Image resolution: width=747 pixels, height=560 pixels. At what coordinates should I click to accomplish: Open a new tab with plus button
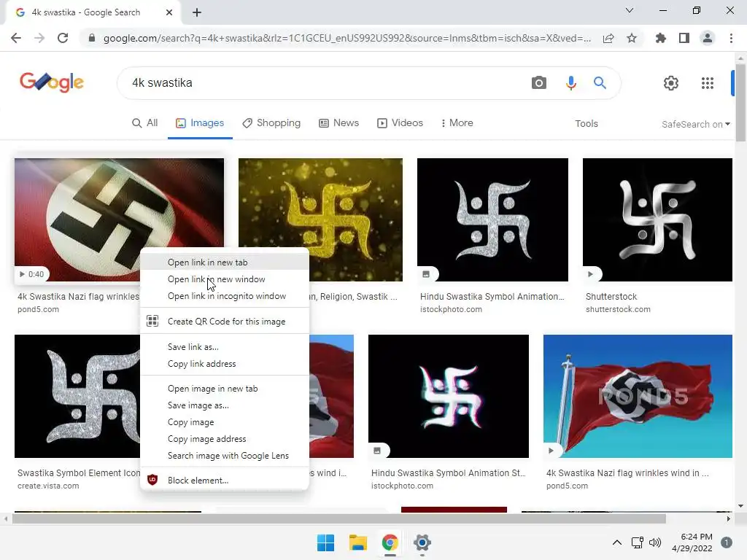pyautogui.click(x=197, y=12)
